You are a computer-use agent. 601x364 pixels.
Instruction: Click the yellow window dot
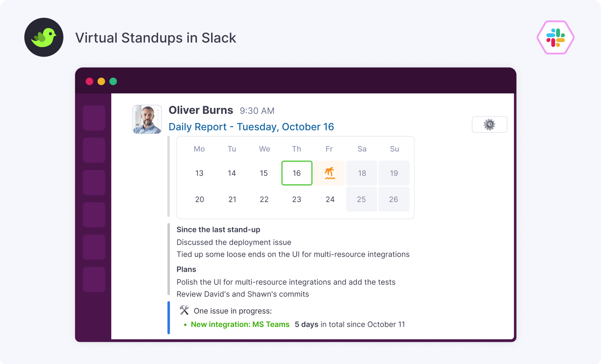click(101, 81)
